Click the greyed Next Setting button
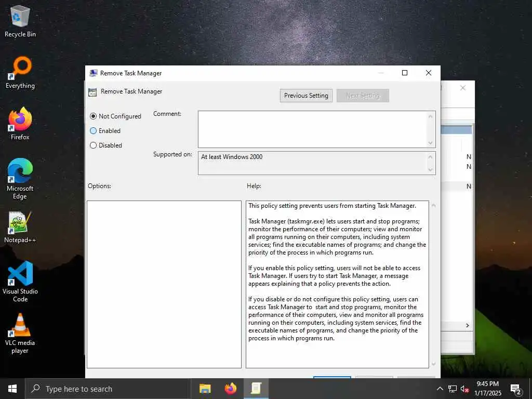Viewport: 532px width, 399px height. pos(363,96)
